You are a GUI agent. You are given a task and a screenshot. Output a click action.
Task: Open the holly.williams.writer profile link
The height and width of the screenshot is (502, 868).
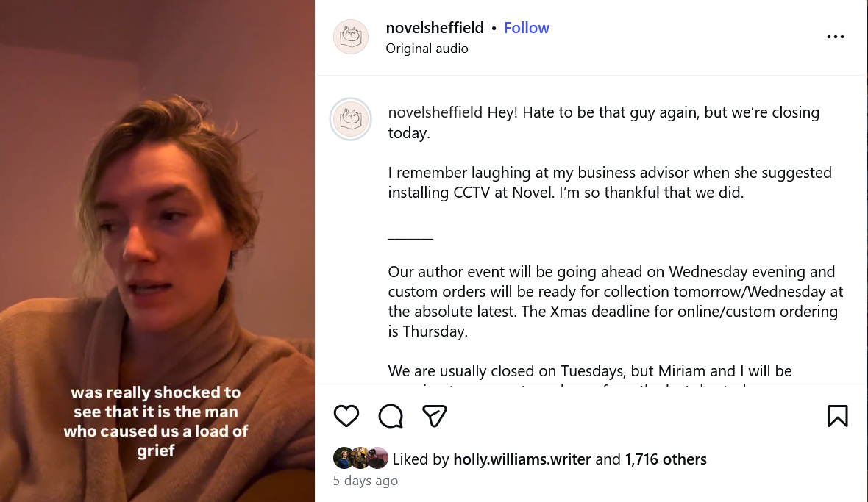[522, 459]
